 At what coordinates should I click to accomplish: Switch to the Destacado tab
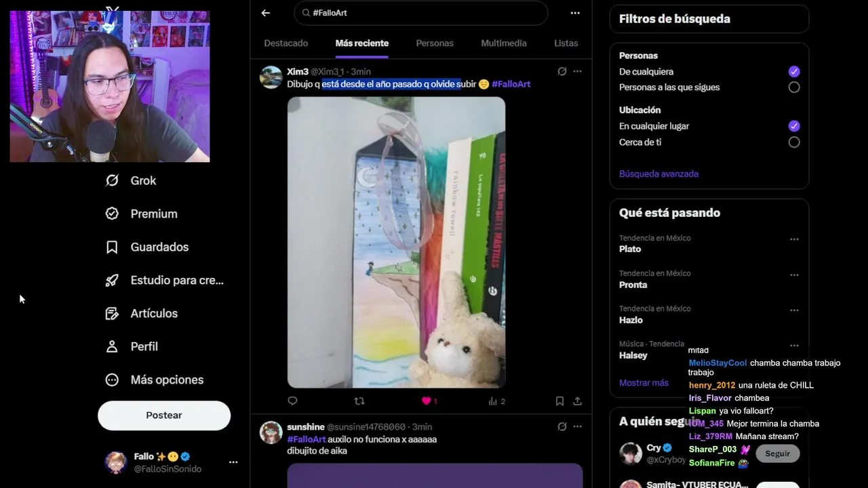click(285, 43)
